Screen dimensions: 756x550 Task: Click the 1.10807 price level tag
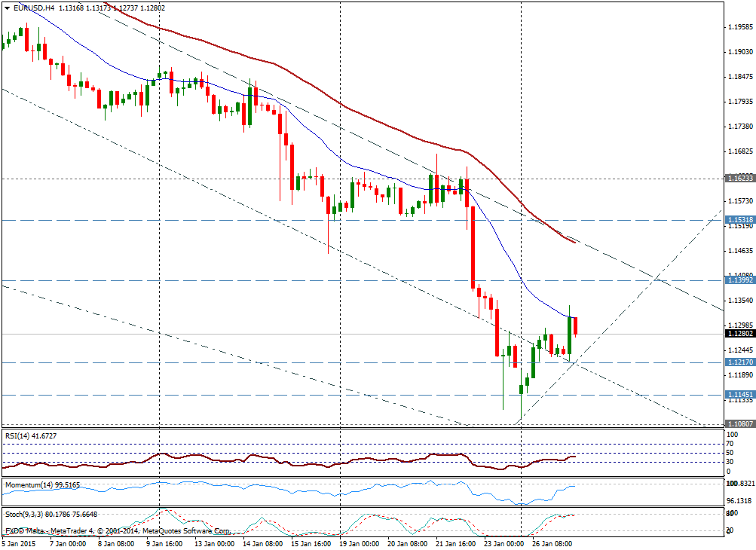coord(738,423)
